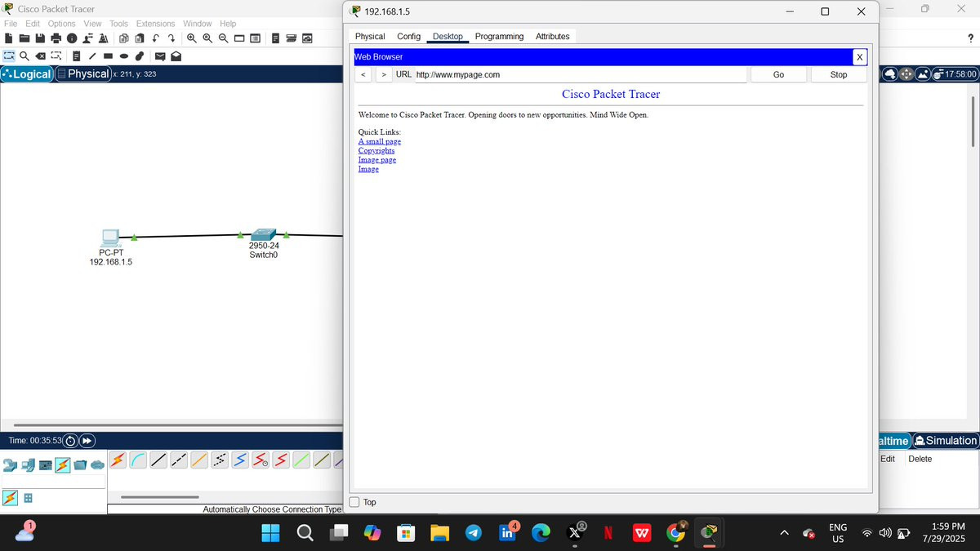
Task: Click the Zoom In magnifier icon
Action: point(192,38)
